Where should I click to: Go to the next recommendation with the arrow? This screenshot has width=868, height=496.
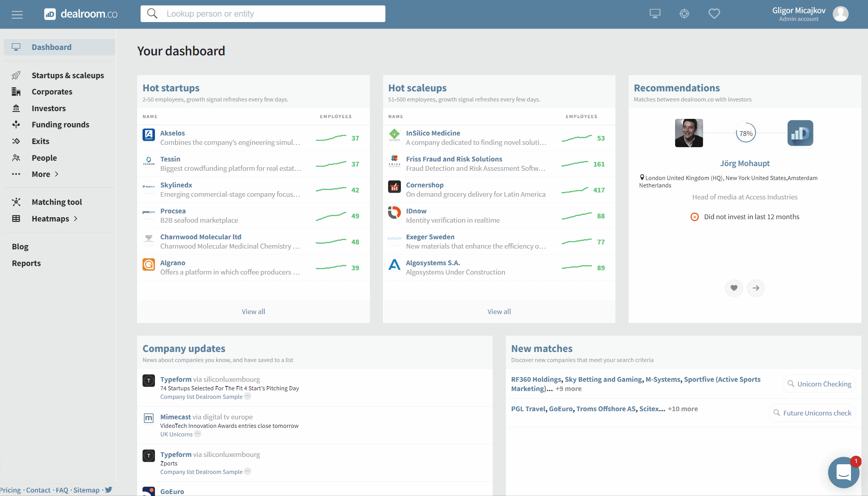pos(756,288)
